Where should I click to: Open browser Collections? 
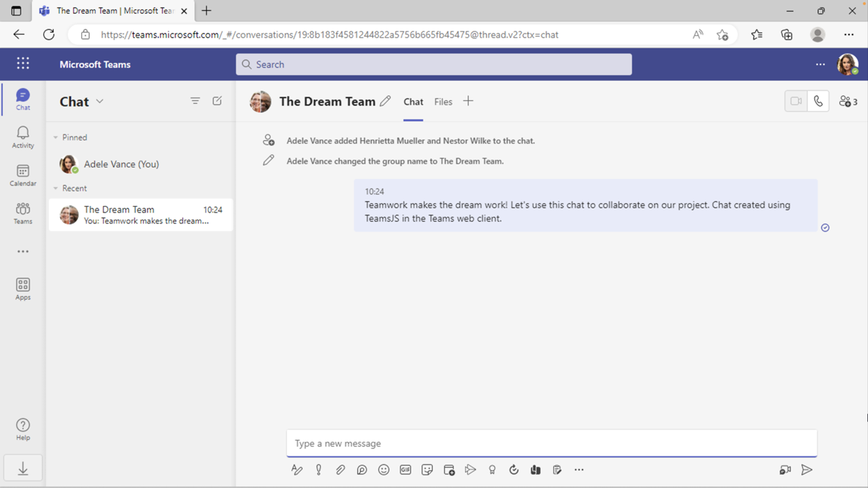click(787, 35)
